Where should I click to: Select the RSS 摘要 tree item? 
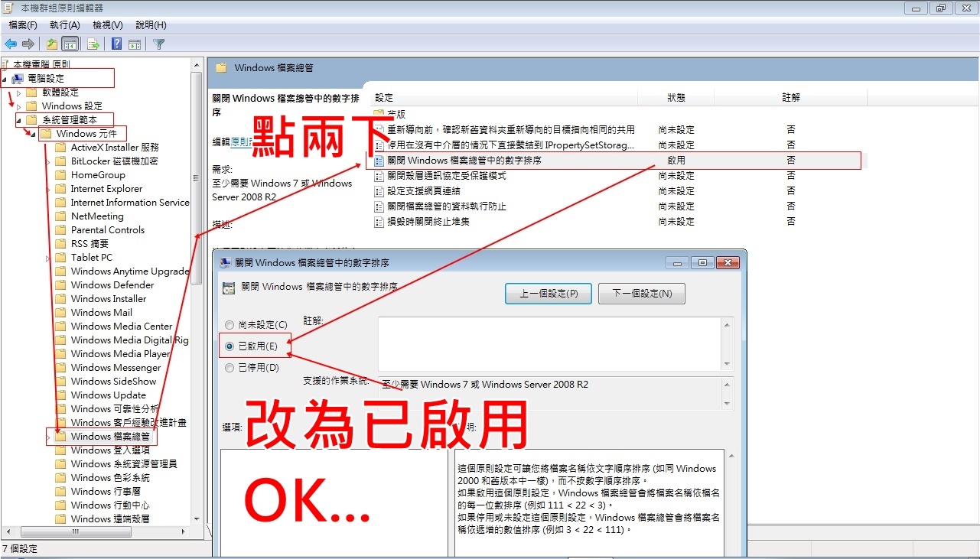point(90,243)
